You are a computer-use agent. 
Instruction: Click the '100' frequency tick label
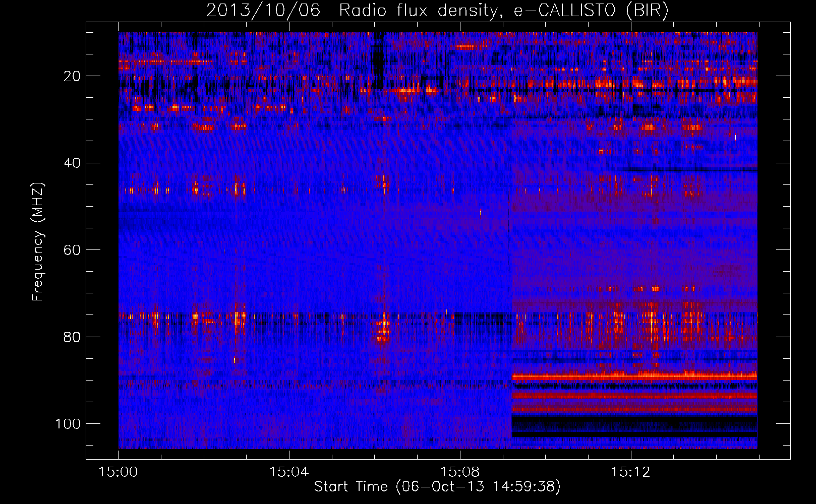[68, 424]
